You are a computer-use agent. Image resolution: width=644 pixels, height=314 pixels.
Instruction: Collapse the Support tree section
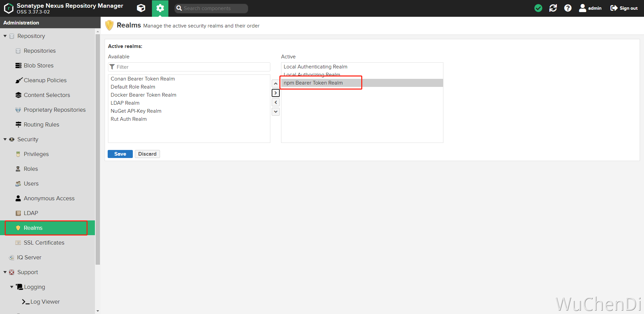(5, 272)
